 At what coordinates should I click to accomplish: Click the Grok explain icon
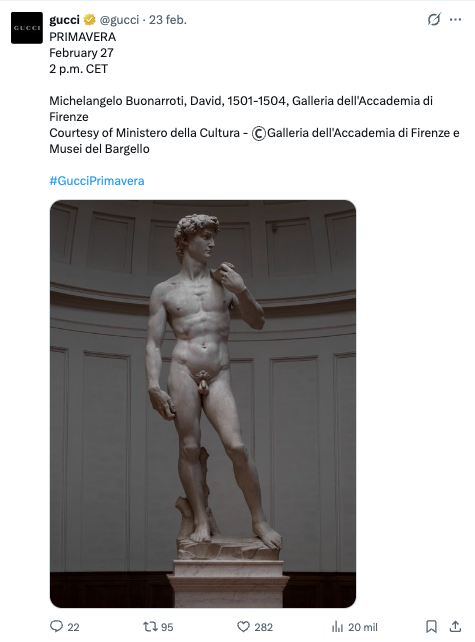coord(434,19)
